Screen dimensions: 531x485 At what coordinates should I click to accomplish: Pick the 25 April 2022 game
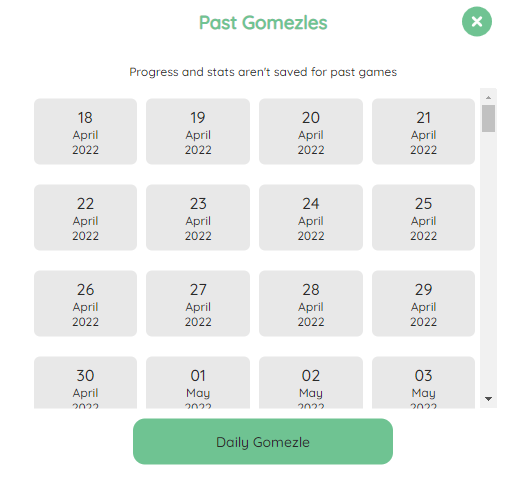point(423,217)
